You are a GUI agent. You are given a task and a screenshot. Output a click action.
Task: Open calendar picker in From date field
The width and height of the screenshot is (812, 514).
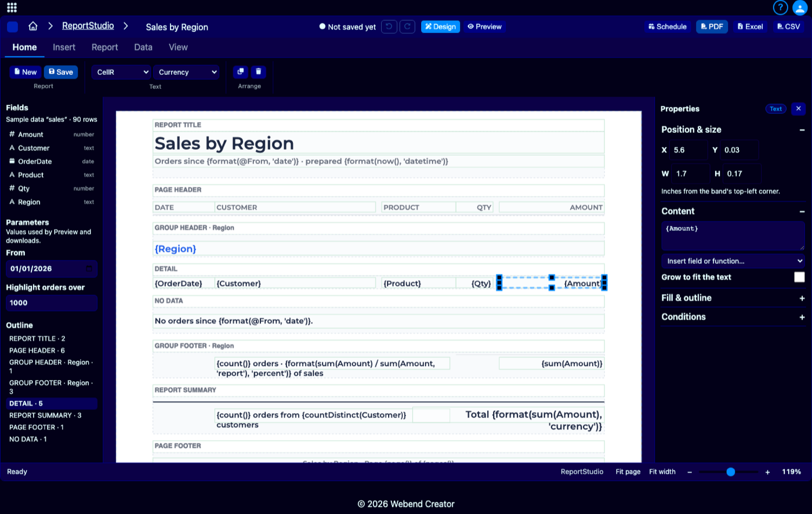(89, 269)
